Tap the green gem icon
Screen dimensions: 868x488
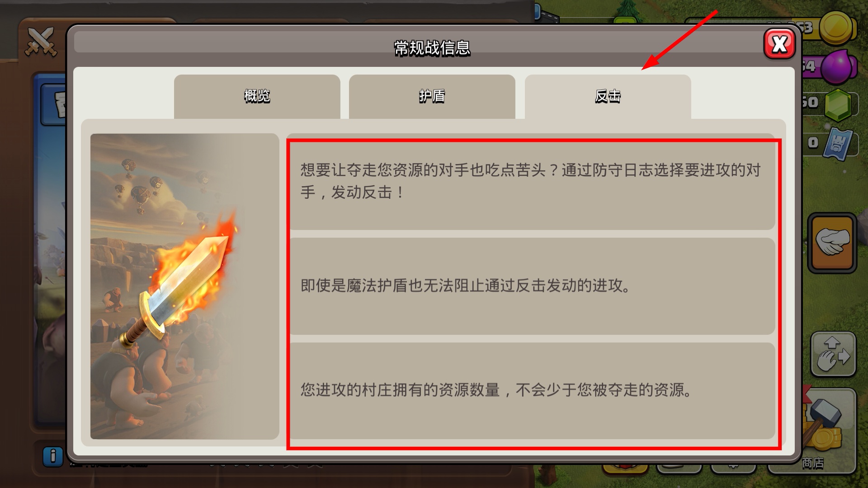[837, 105]
